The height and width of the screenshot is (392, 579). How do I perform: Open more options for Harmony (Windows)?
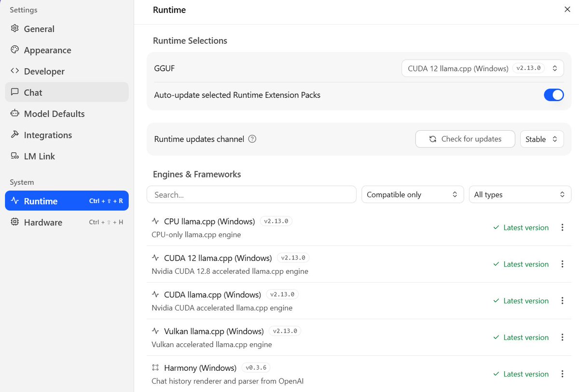point(562,374)
